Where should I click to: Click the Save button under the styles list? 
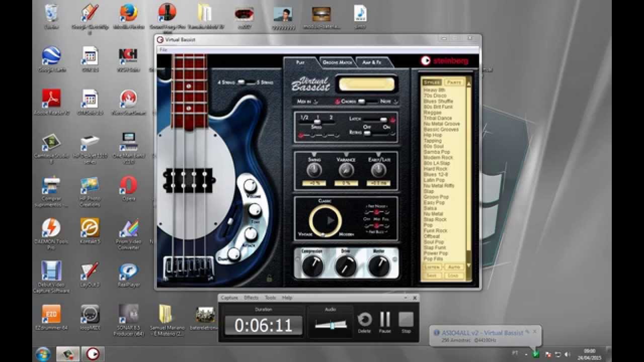coord(432,276)
